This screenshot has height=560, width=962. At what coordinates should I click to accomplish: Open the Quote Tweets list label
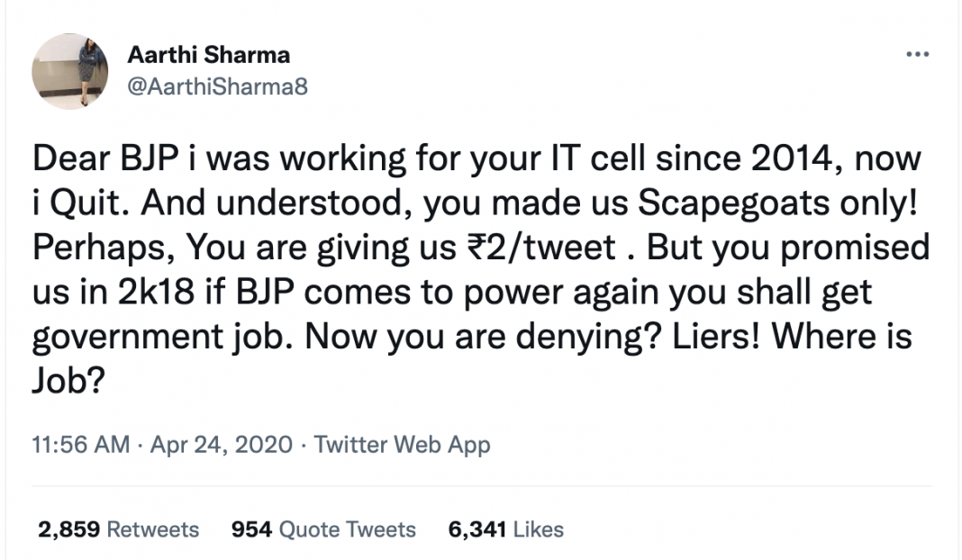pyautogui.click(x=348, y=529)
